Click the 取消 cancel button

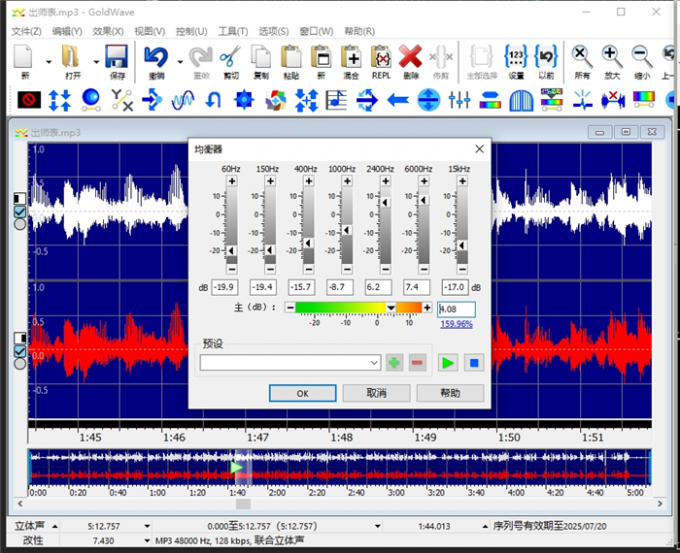[x=376, y=393]
